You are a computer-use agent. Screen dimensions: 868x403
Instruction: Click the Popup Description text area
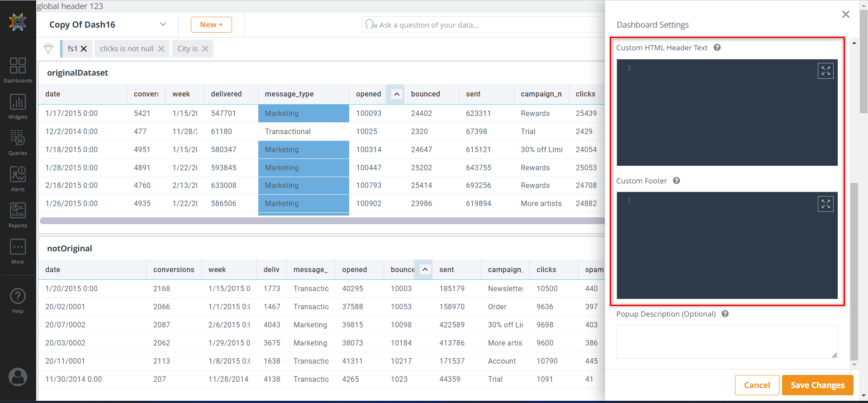pyautogui.click(x=726, y=341)
